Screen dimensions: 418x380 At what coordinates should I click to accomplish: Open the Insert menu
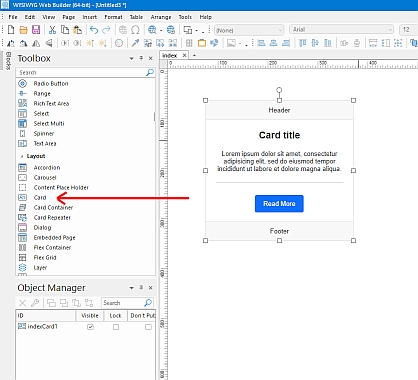point(90,17)
